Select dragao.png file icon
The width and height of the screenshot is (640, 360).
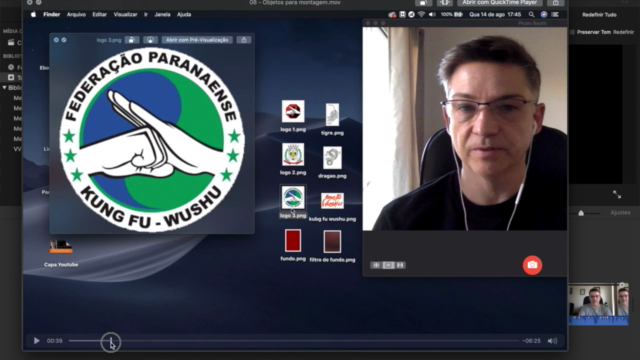(x=332, y=158)
